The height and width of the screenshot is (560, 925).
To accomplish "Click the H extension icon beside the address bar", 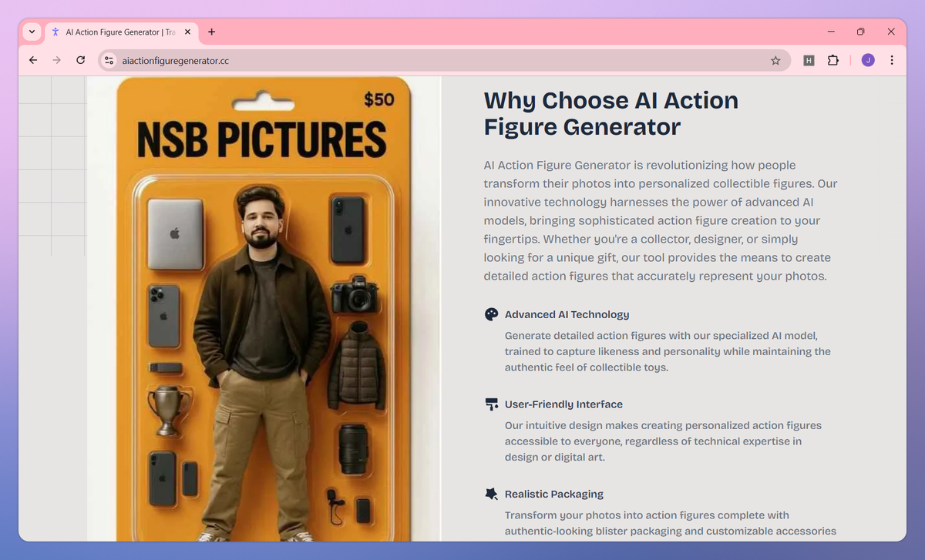I will click(x=808, y=60).
